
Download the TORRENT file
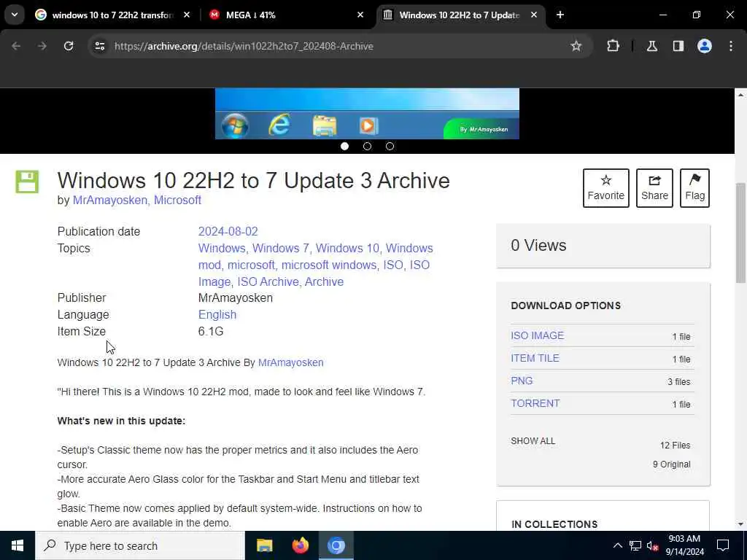coord(535,403)
